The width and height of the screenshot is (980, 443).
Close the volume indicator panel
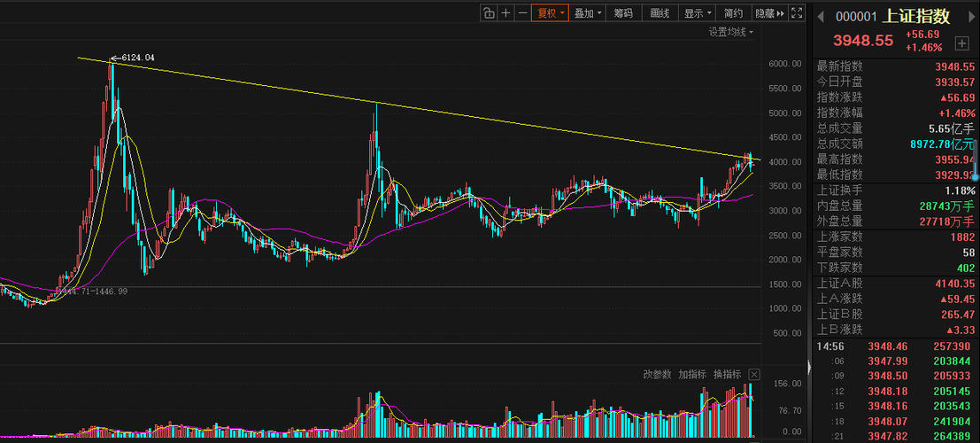tap(754, 375)
